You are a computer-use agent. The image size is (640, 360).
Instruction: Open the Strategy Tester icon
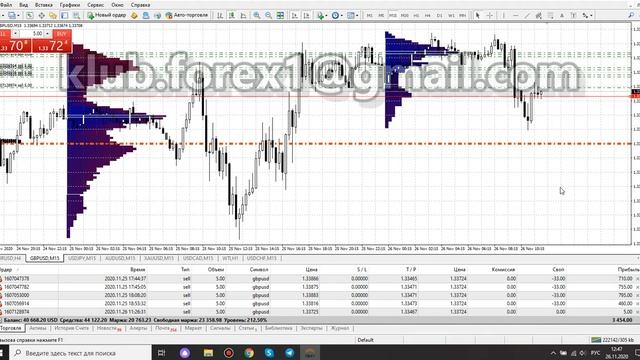pos(76,15)
